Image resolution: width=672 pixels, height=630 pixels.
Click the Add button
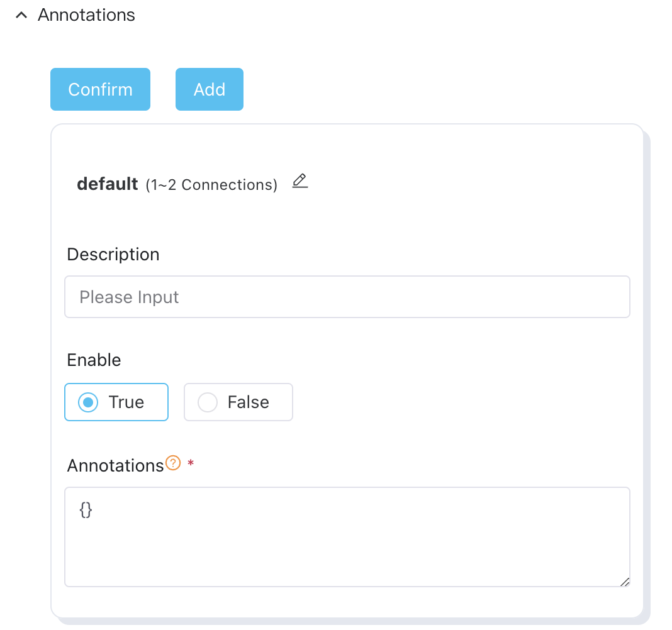click(x=209, y=89)
